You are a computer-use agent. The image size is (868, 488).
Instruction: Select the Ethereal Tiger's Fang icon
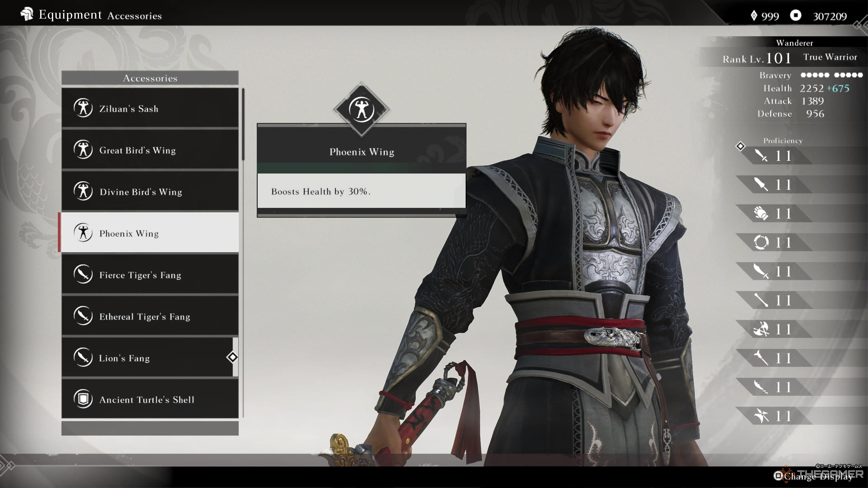point(83,316)
